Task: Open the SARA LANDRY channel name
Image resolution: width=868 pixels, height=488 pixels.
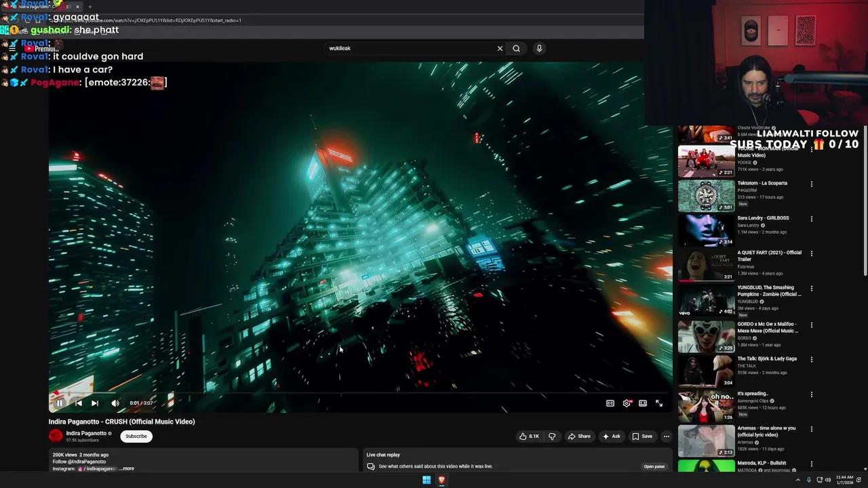Action: [x=749, y=225]
